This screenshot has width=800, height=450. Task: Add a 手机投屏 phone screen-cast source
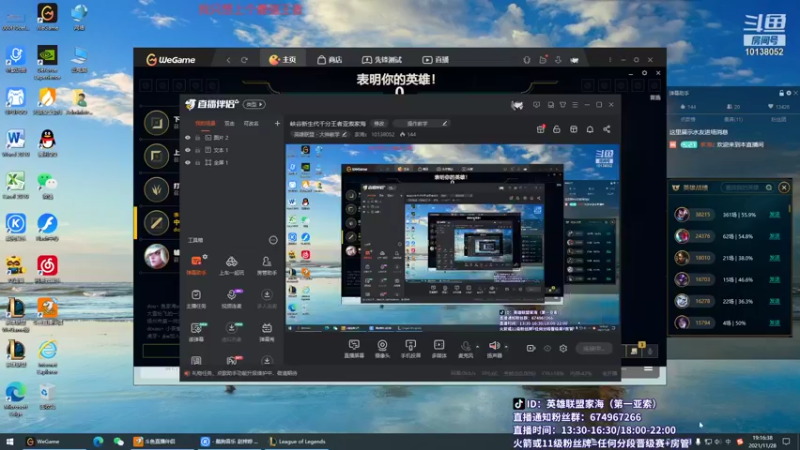410,349
